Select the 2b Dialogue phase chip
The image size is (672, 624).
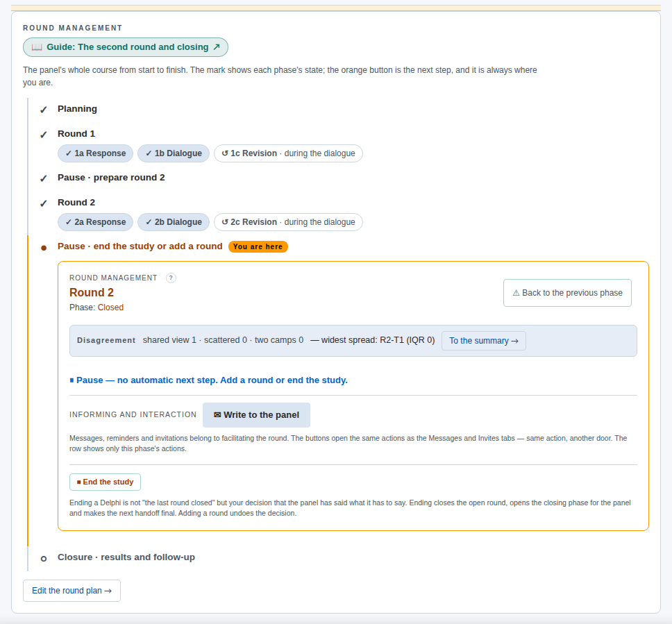174,222
